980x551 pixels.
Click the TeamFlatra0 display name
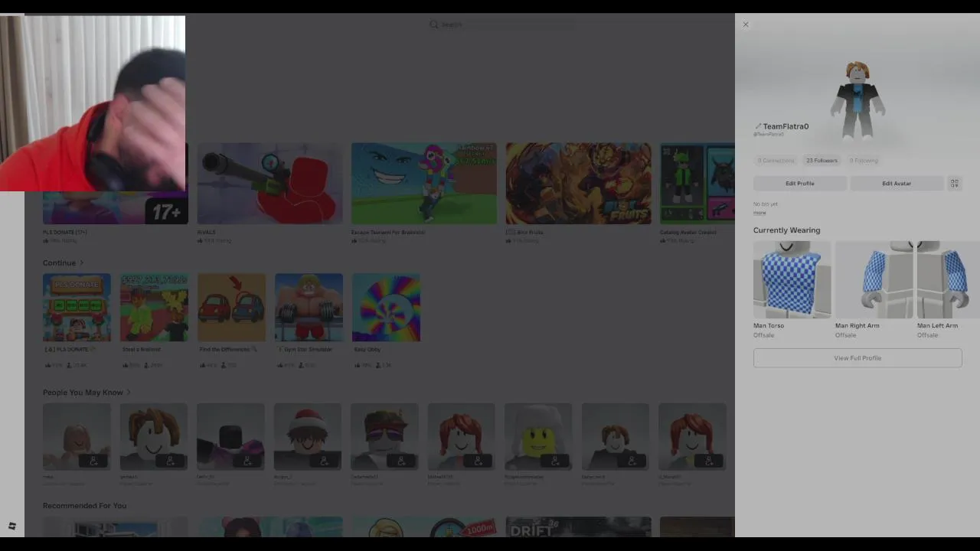[x=786, y=126]
